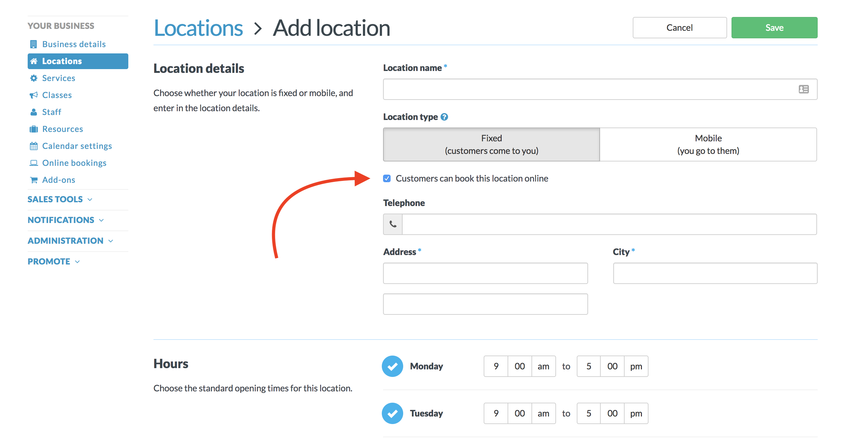Open Classes via the megaphone icon

click(34, 95)
